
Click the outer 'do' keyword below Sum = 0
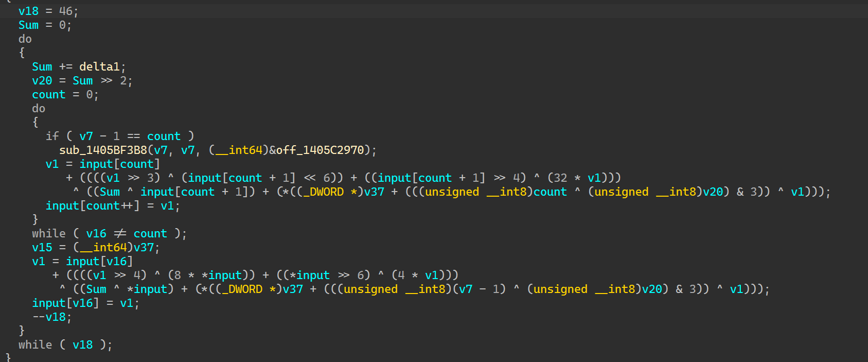(25, 39)
